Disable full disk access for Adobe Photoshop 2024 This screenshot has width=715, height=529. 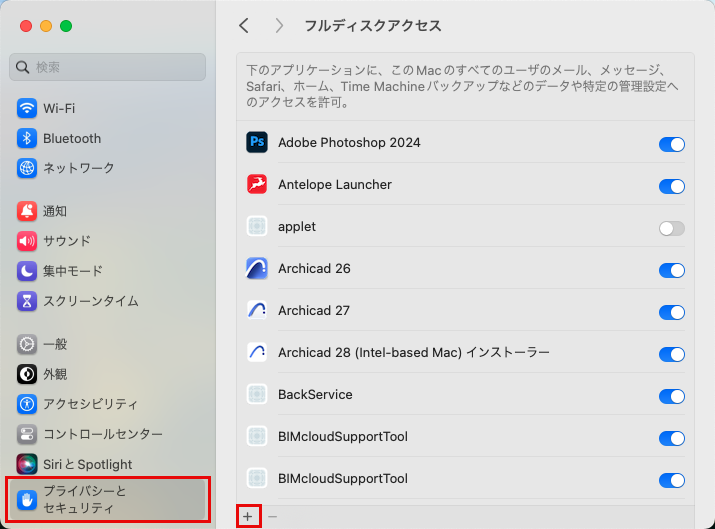pyautogui.click(x=672, y=144)
